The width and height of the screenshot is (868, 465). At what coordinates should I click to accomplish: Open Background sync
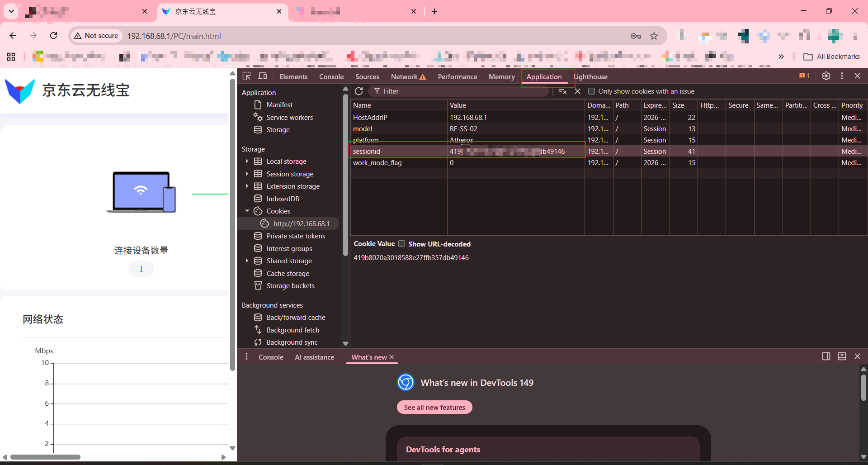(292, 342)
